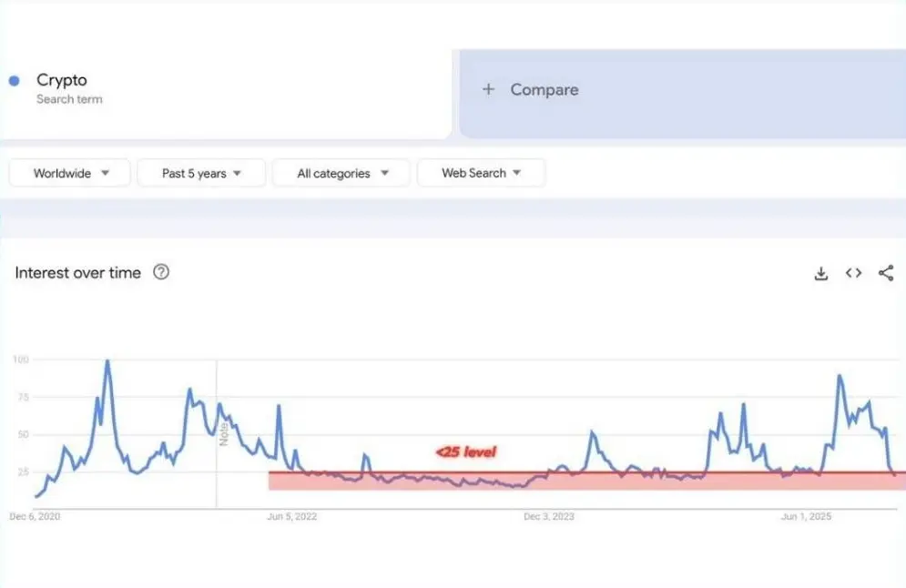Click the Jun 1, 2025 date label
The width and height of the screenshot is (906, 588).
[807, 516]
